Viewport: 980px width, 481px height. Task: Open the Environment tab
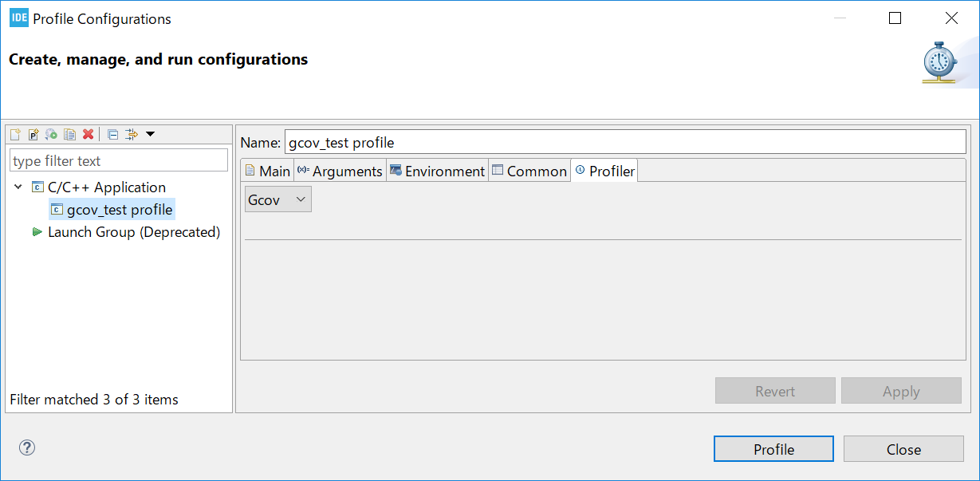(437, 170)
